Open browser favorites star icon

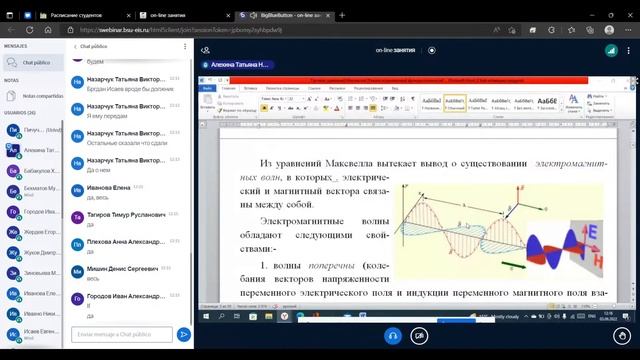[x=571, y=30]
